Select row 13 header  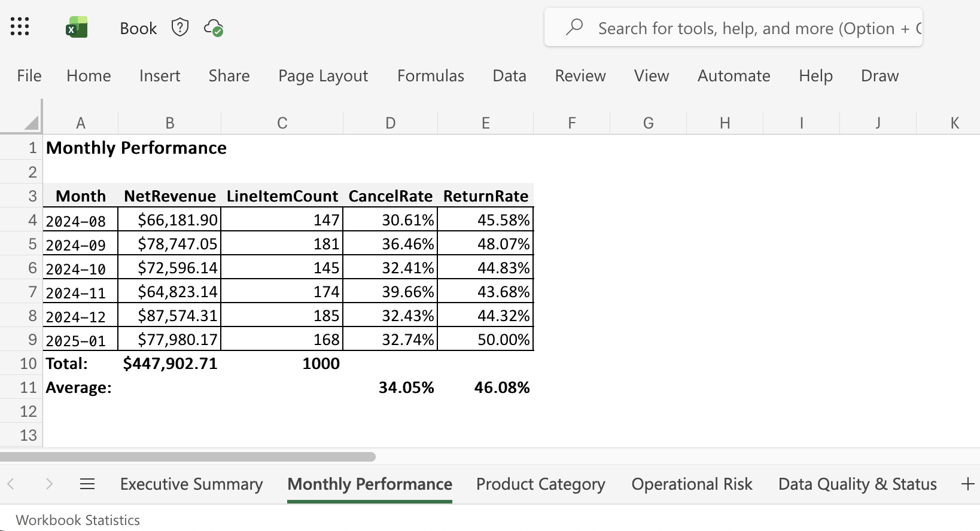click(x=22, y=435)
